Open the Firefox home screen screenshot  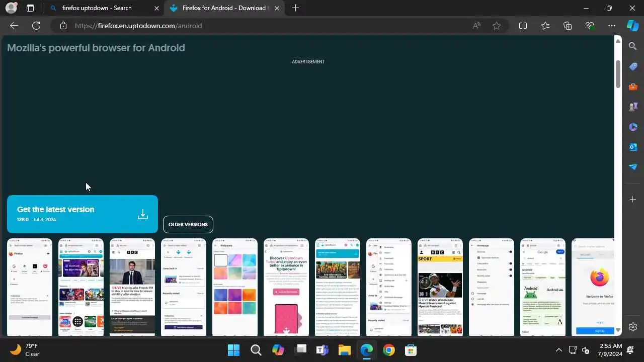click(30, 287)
